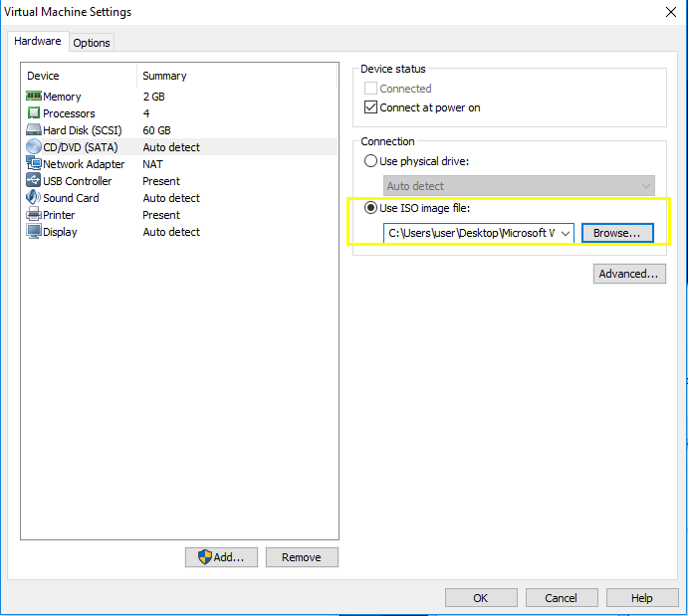This screenshot has height=616, width=688.
Task: Switch to the Hardware tab
Action: point(38,41)
